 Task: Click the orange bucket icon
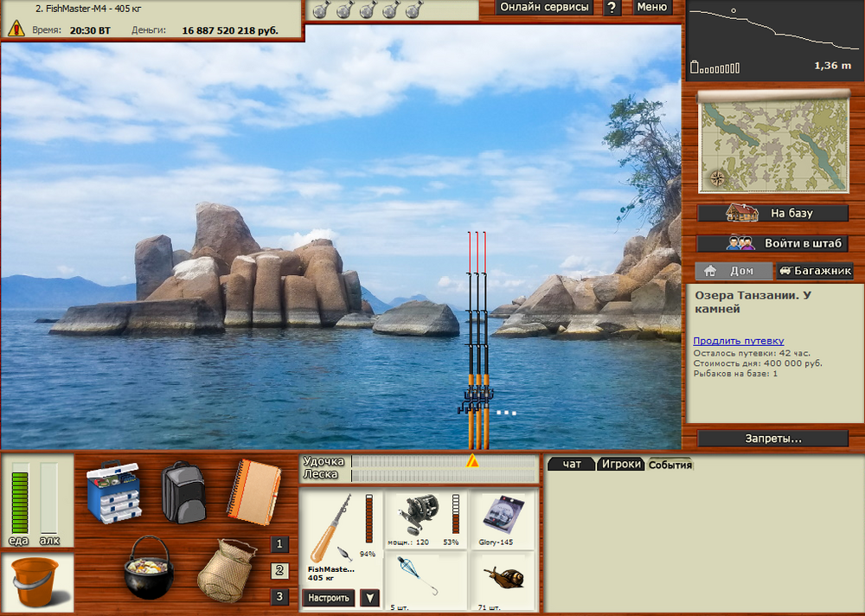point(36,581)
